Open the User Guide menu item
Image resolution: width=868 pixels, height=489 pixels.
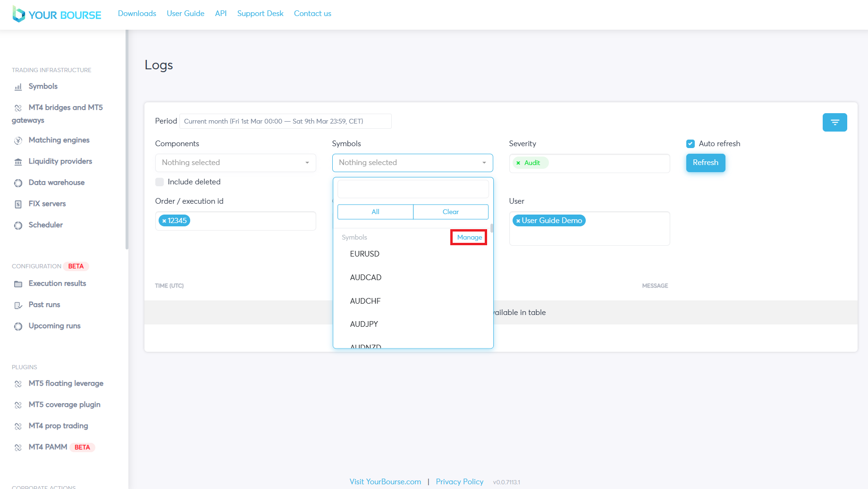(x=185, y=14)
